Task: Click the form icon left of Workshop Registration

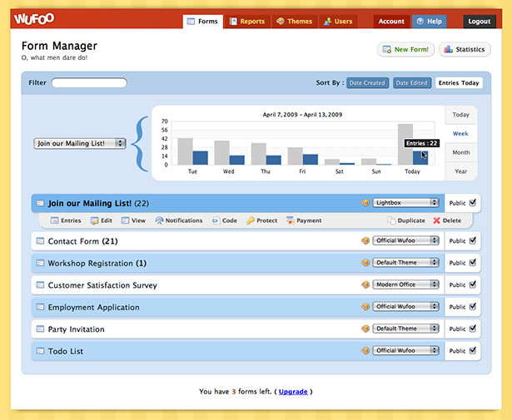Action: (x=40, y=263)
